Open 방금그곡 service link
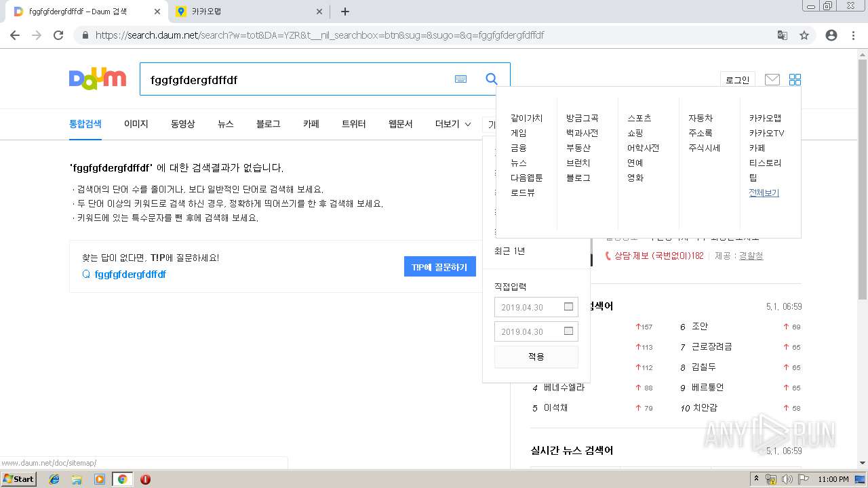The height and width of the screenshot is (488, 868). coord(582,118)
